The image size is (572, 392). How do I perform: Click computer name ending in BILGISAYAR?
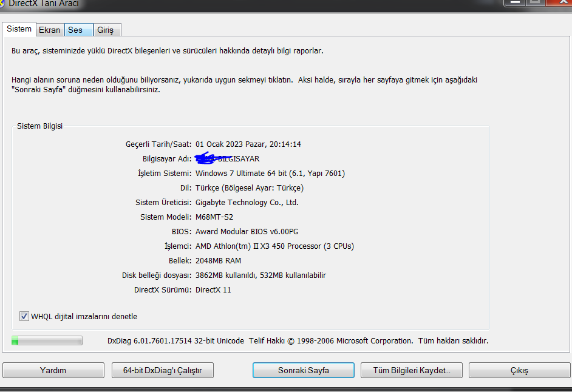coord(227,158)
